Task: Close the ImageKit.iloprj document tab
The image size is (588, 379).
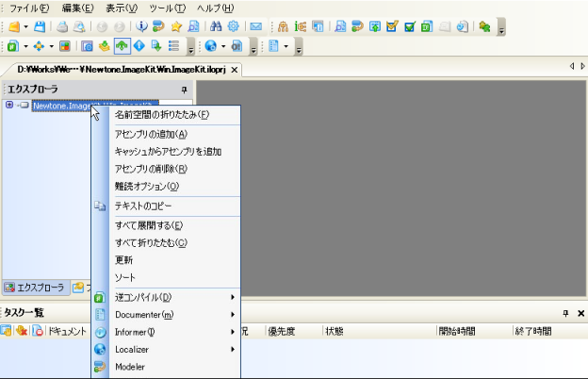Action: (x=235, y=70)
